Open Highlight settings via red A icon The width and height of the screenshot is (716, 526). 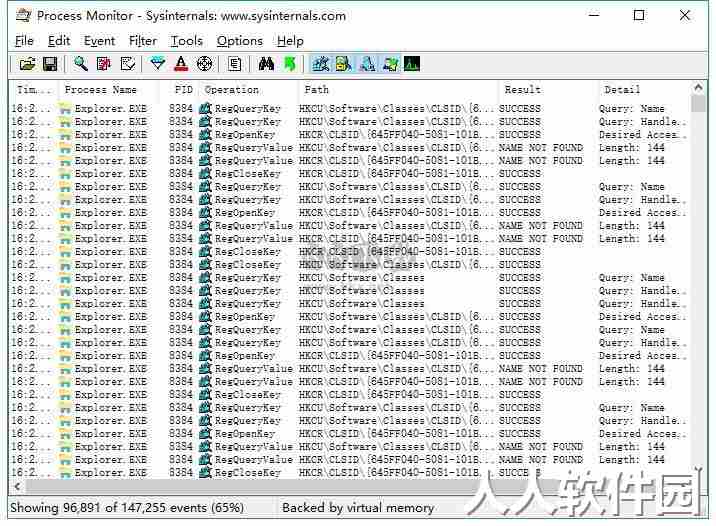(181, 64)
